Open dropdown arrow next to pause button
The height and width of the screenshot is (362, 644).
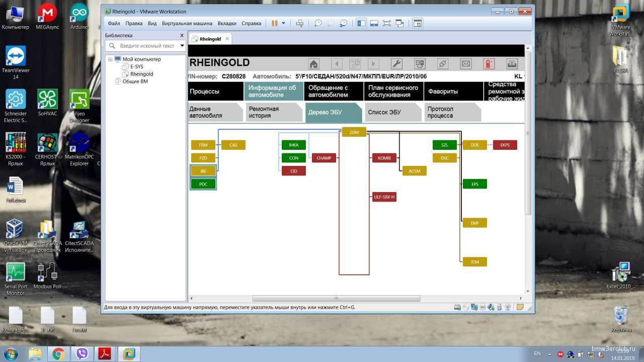(x=283, y=23)
